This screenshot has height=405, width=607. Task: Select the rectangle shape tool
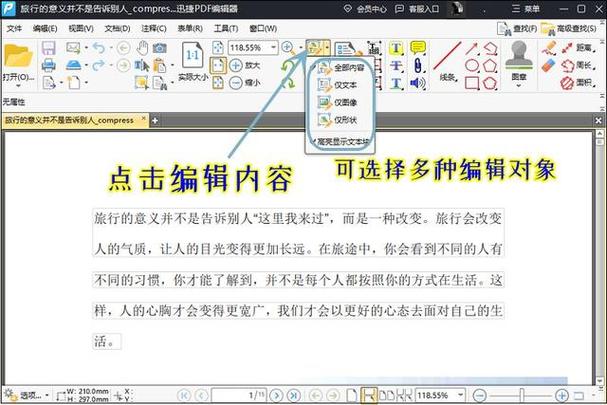(472, 83)
